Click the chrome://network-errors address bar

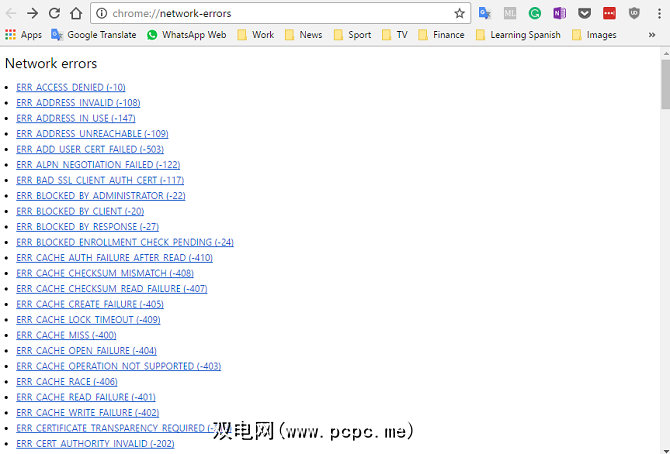(278, 13)
